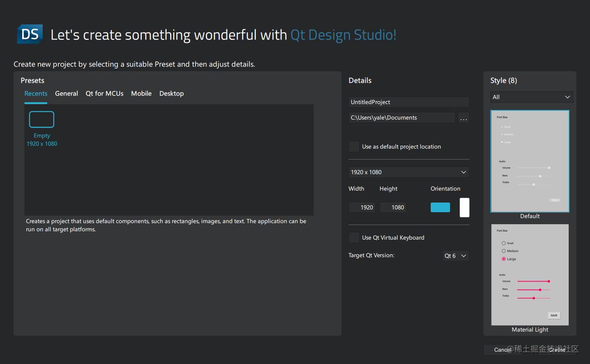
Task: Click the browse folder ellipsis button
Action: (463, 118)
